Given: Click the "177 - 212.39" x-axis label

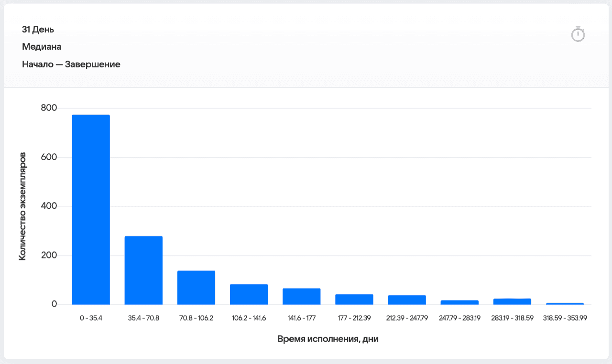Looking at the screenshot, I should [x=354, y=318].
